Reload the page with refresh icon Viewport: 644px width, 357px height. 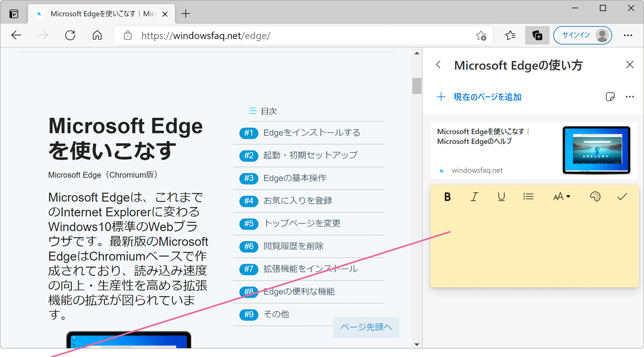click(70, 35)
